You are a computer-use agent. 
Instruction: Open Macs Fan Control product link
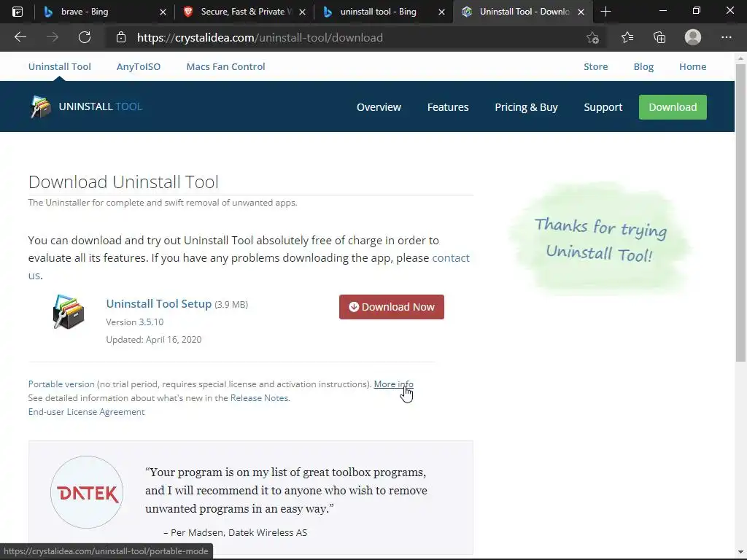click(226, 66)
